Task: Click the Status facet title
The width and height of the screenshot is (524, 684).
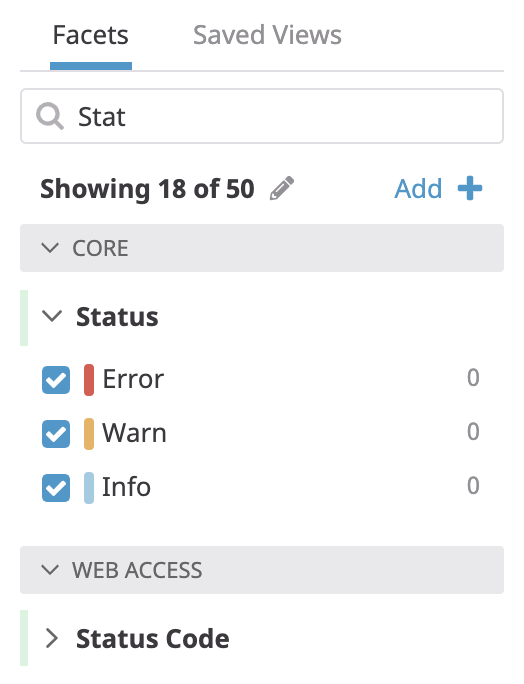Action: pos(117,317)
